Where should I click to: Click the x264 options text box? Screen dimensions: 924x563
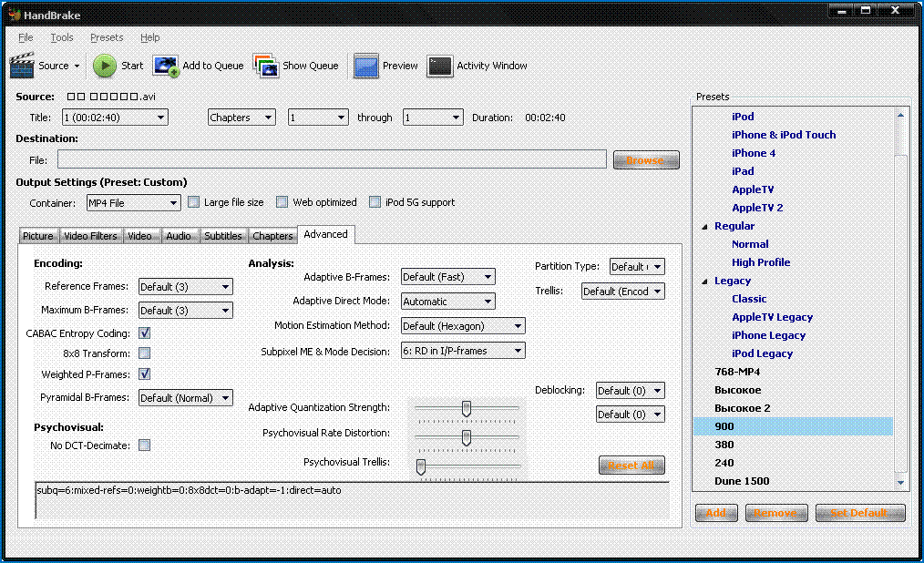tap(353, 500)
